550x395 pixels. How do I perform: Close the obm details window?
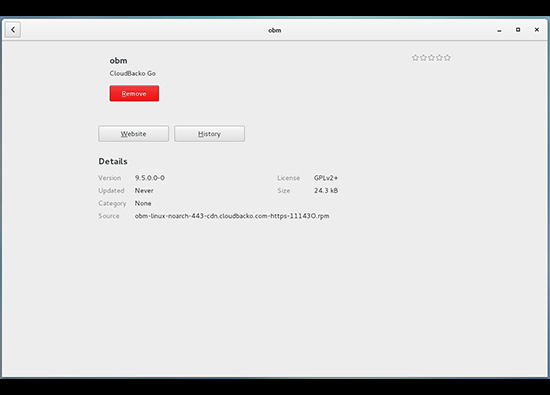pyautogui.click(x=537, y=30)
